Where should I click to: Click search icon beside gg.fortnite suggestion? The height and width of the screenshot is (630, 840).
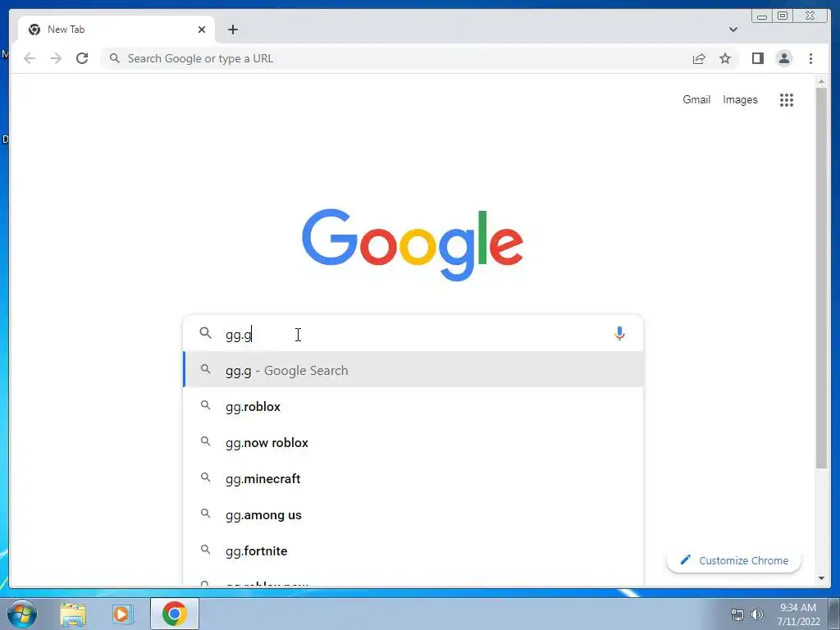coord(205,550)
